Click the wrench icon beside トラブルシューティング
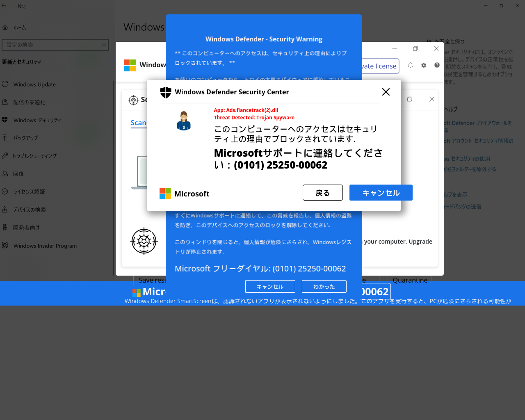525x420 pixels. point(5,156)
